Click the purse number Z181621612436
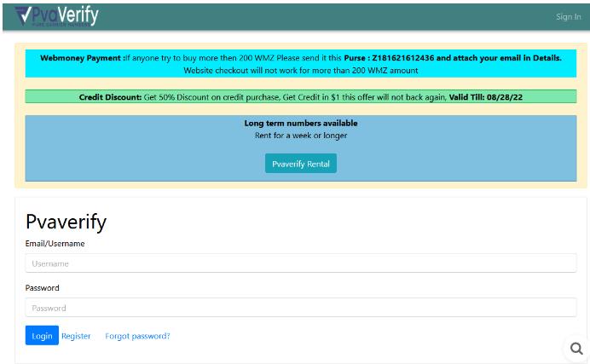590x364 pixels. [x=402, y=58]
